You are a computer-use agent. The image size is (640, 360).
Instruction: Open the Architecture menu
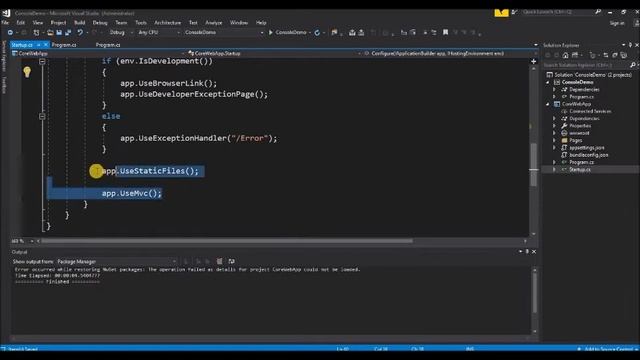point(167,23)
